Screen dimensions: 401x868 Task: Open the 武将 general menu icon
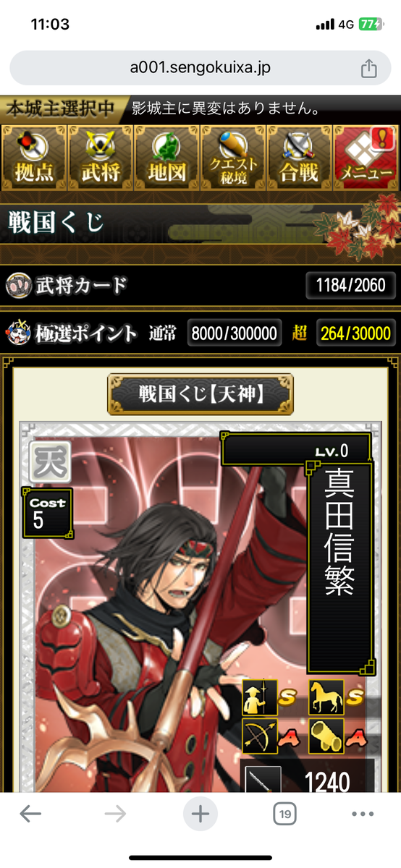coord(100,158)
